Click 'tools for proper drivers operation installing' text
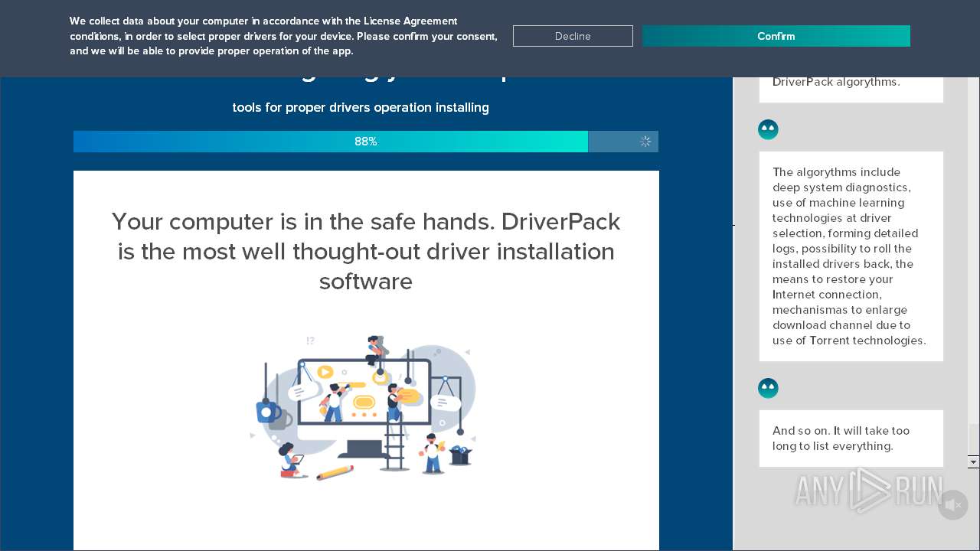The height and width of the screenshot is (551, 980). coord(361,107)
